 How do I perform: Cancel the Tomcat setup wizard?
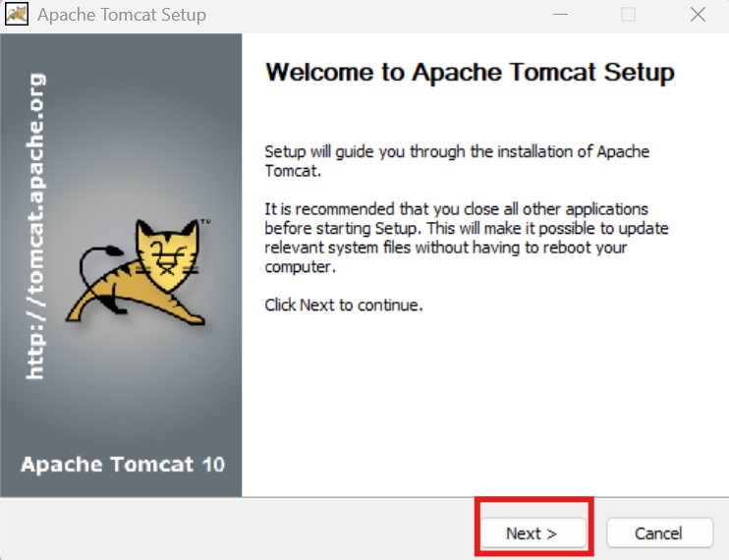659,533
